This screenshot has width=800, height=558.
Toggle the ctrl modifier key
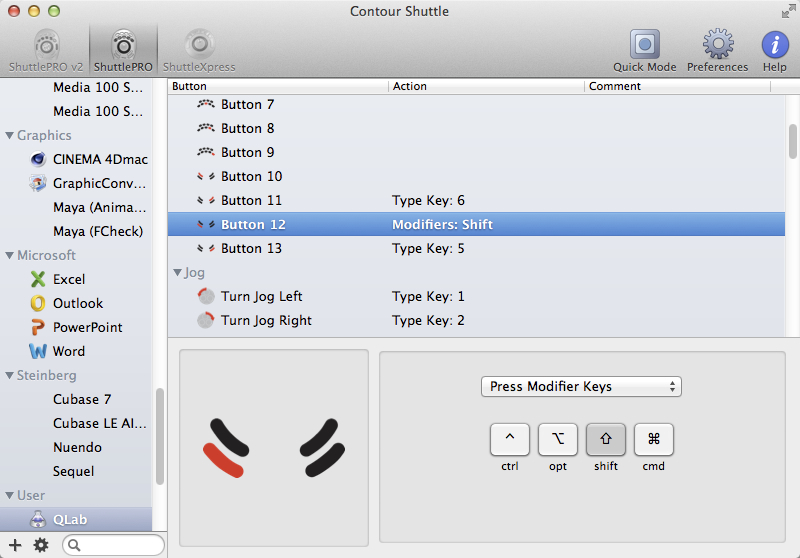point(510,439)
